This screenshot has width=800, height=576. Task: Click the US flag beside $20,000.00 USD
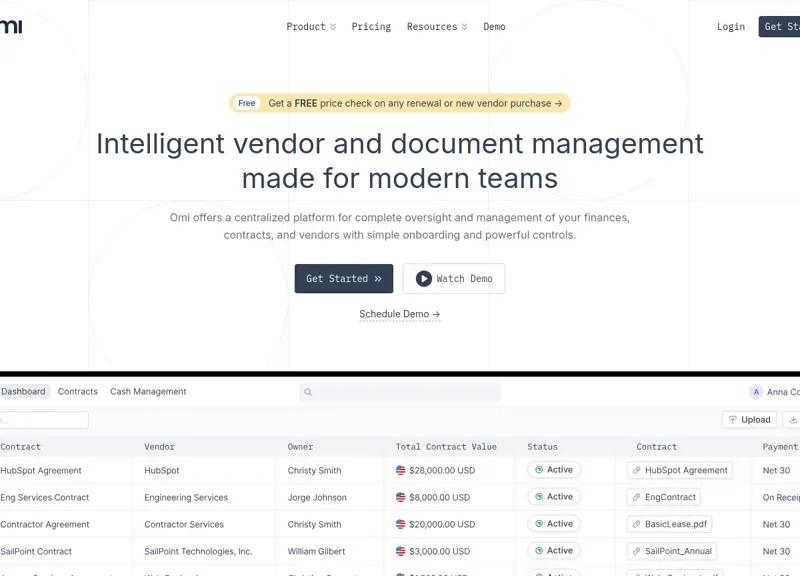tap(401, 524)
